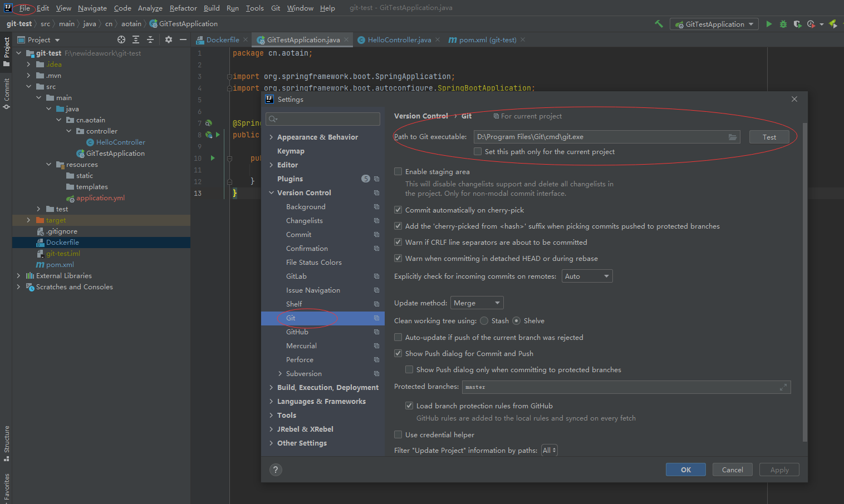Click folder browse icon in Git path field

click(x=733, y=137)
